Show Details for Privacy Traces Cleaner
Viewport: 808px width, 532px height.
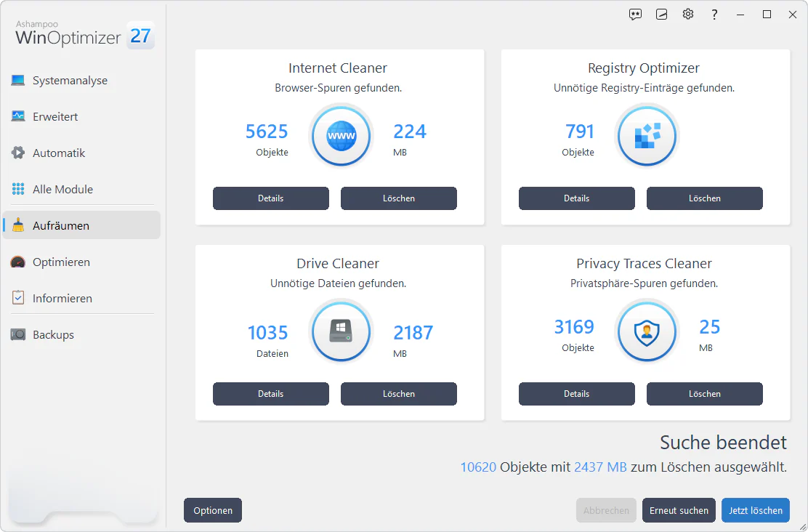pos(577,393)
